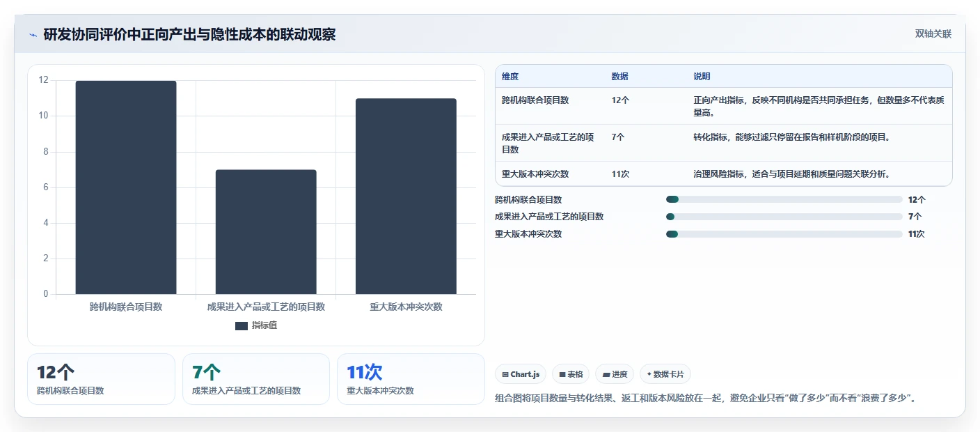The image size is (980, 432).
Task: Click the 说明 table column header
Action: (702, 77)
